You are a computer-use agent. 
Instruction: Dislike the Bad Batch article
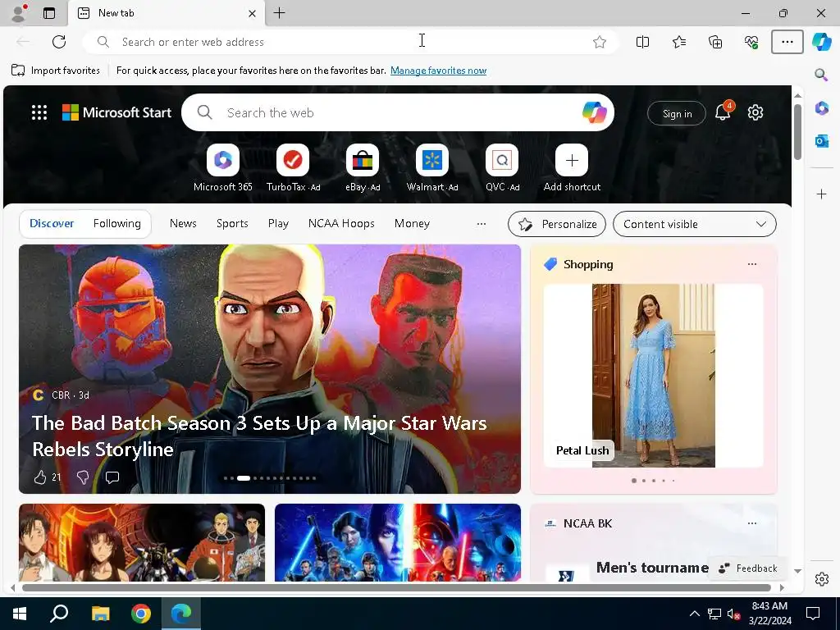click(x=83, y=477)
